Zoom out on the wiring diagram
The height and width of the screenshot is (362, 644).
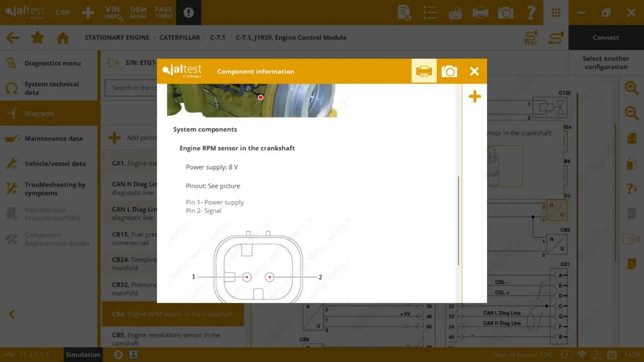click(632, 113)
